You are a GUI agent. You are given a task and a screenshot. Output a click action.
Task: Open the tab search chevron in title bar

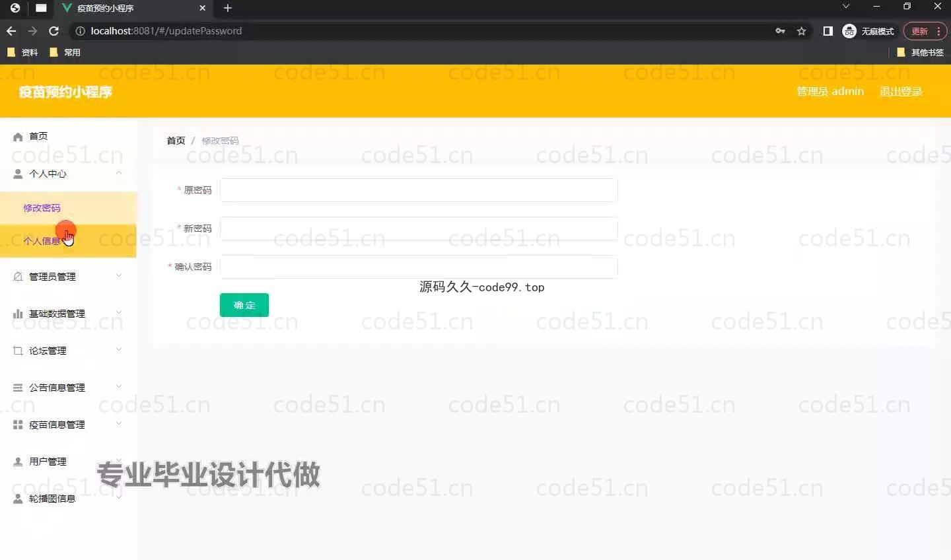[846, 7]
